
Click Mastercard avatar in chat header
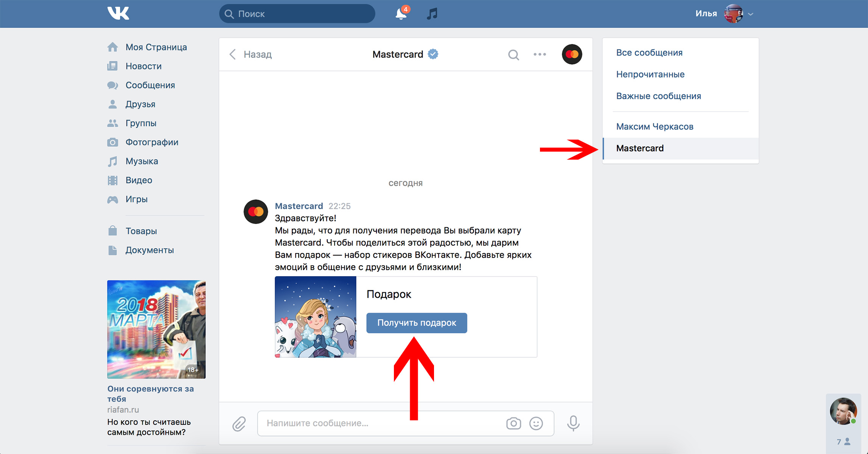(x=572, y=54)
